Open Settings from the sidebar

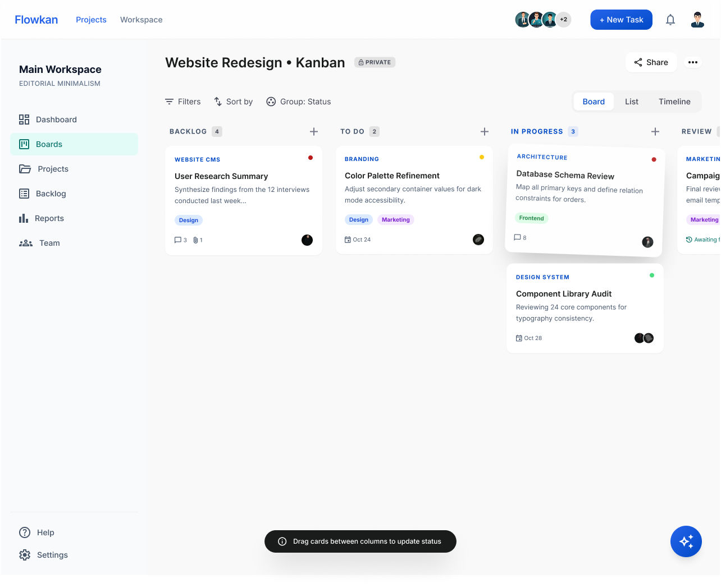coord(52,555)
